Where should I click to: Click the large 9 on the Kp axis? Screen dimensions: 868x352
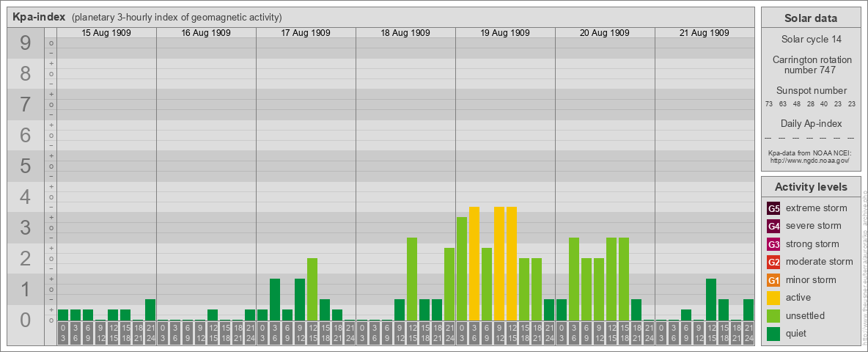coord(26,43)
